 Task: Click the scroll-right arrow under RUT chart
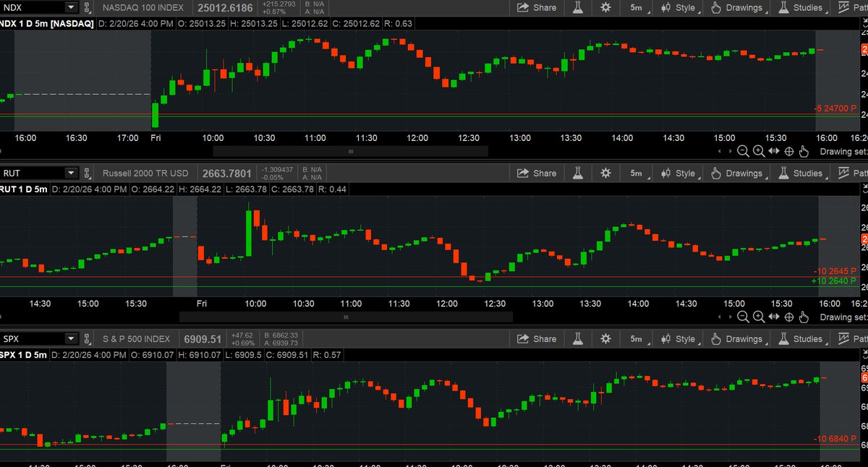coord(730,317)
